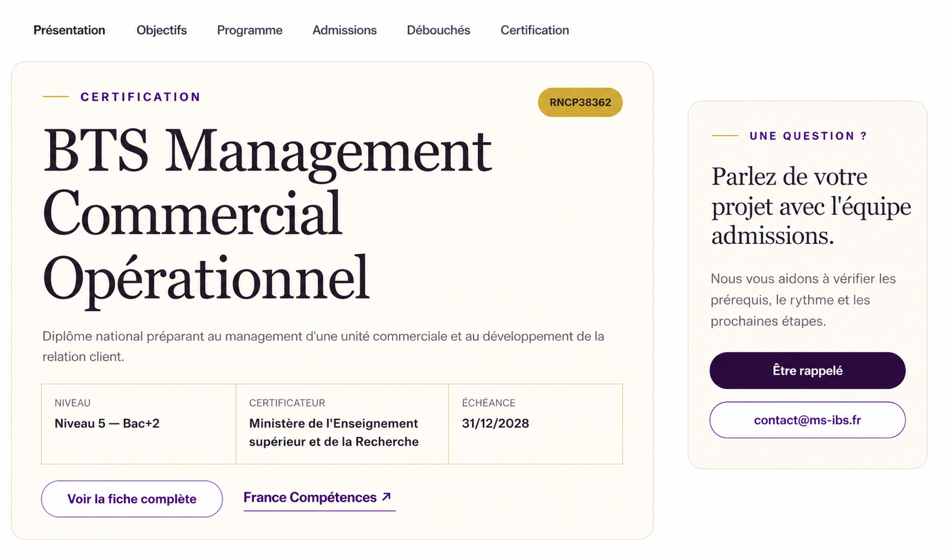Select the CERTIFICATION section label
This screenshot has width=952, height=560.
[140, 97]
